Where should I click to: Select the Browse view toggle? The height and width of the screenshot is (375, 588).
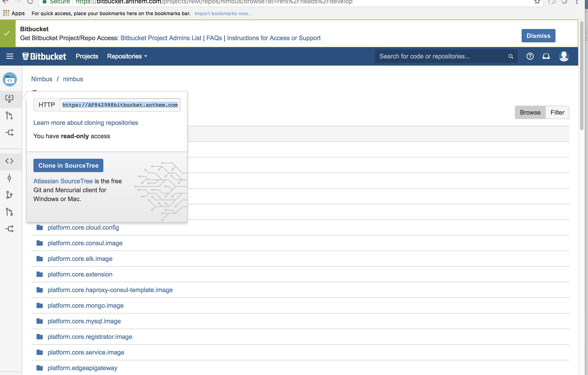coord(530,112)
